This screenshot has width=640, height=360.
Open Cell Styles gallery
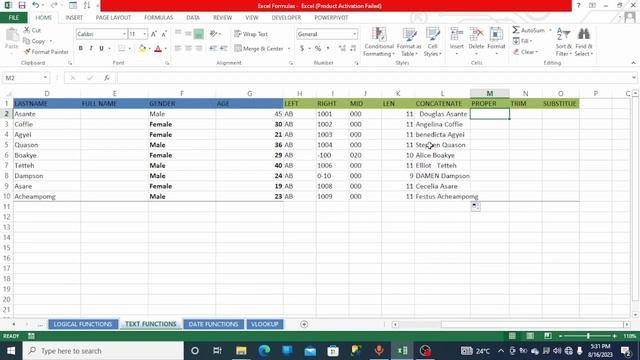(x=433, y=42)
